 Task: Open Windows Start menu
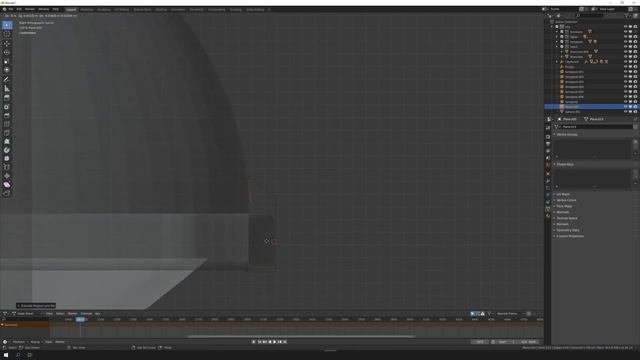click(x=6, y=355)
